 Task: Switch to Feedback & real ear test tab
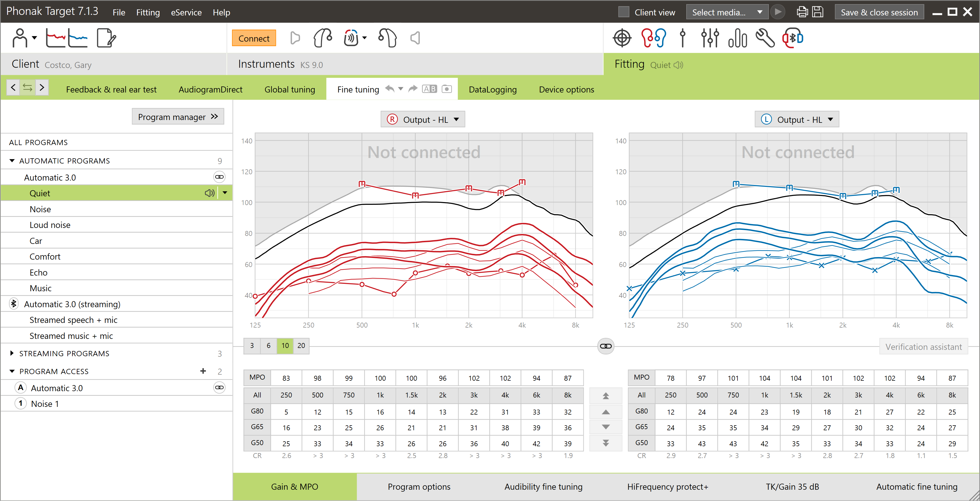(111, 89)
